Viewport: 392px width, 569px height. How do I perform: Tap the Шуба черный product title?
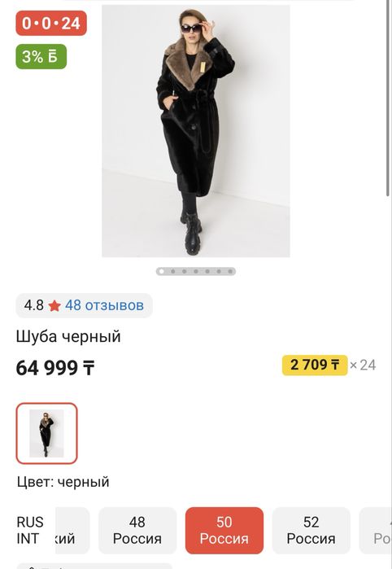point(68,336)
